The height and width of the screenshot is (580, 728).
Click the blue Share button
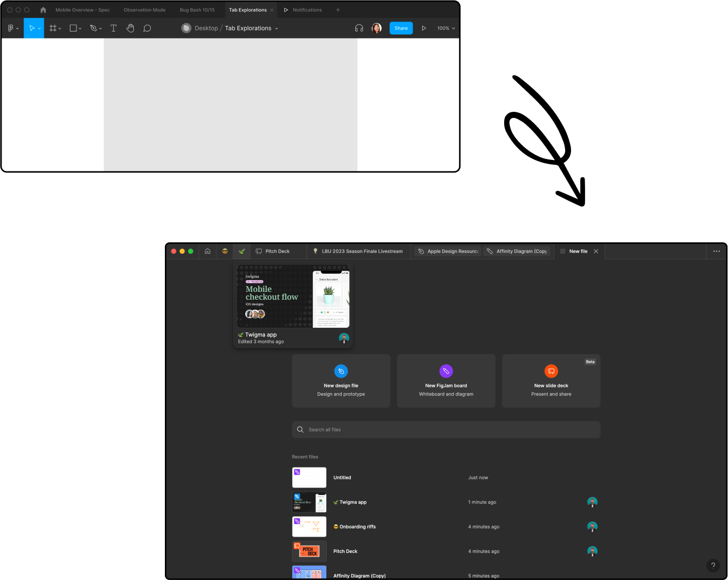(x=401, y=28)
